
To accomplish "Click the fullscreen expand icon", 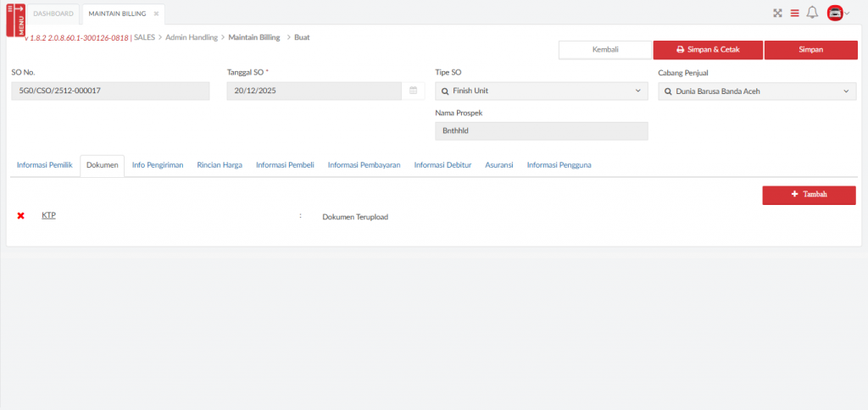I will tap(777, 13).
